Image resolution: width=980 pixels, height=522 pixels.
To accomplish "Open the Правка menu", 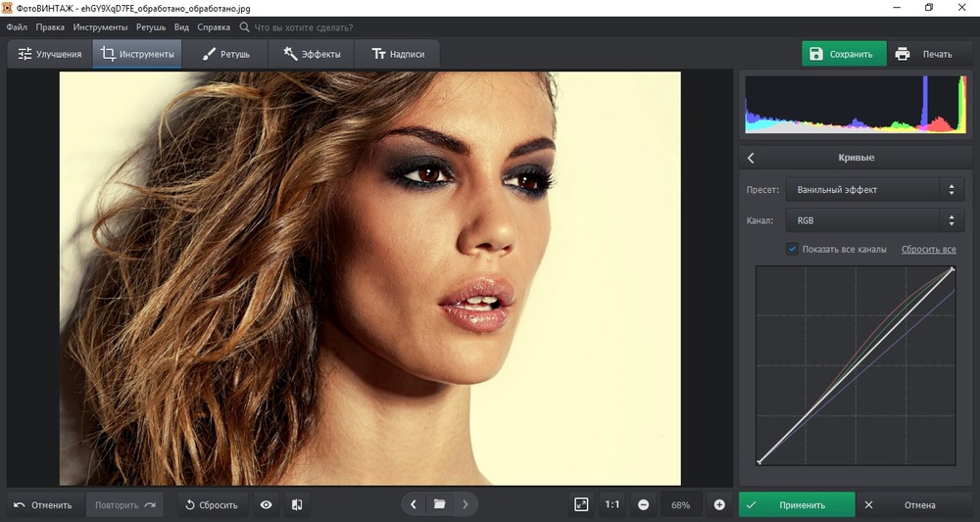I will [x=50, y=27].
